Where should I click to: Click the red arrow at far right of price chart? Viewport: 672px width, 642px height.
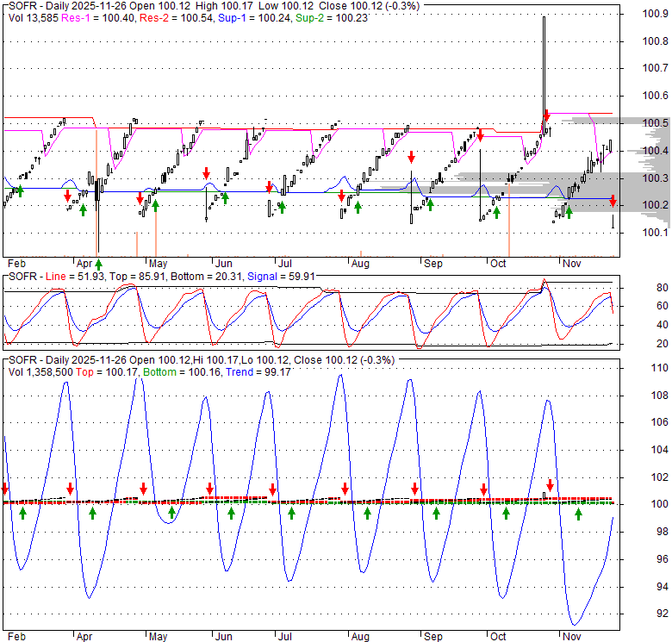point(613,201)
